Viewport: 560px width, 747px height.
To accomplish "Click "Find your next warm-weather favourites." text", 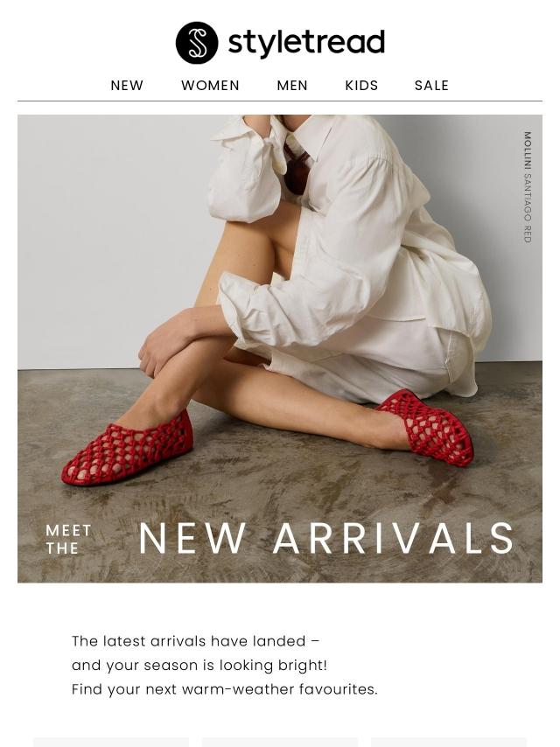I will pyautogui.click(x=225, y=689).
